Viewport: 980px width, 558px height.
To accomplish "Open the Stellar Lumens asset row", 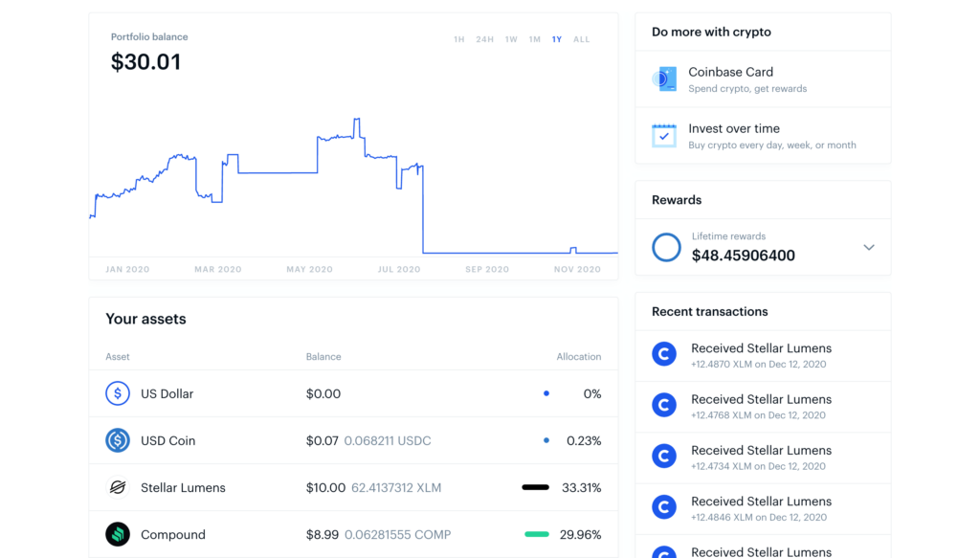I will click(353, 487).
